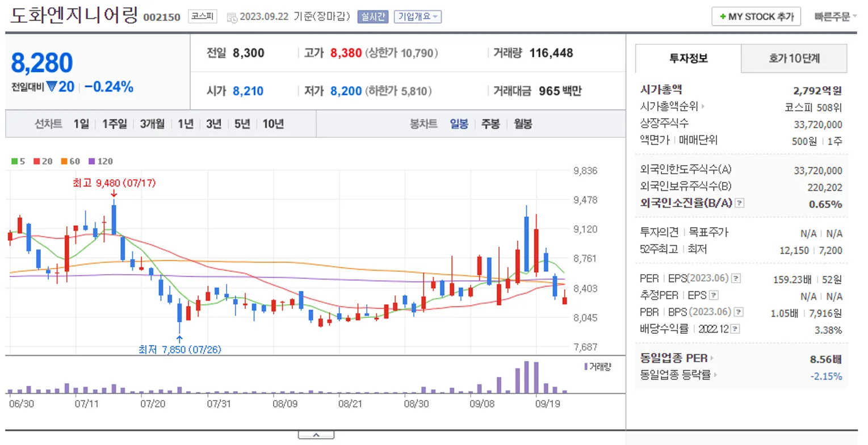This screenshot has height=445, width=868.
Task: Click the 08/21 date on the chart axis
Action: (x=350, y=404)
